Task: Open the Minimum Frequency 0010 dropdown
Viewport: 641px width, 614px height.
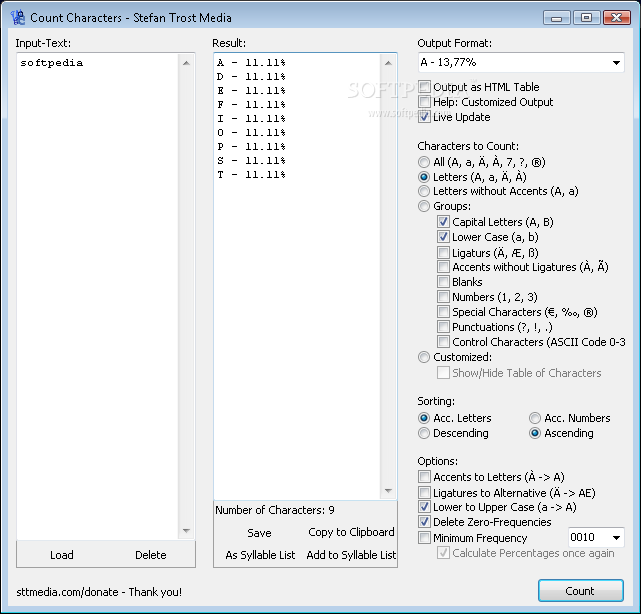Action: [616, 537]
